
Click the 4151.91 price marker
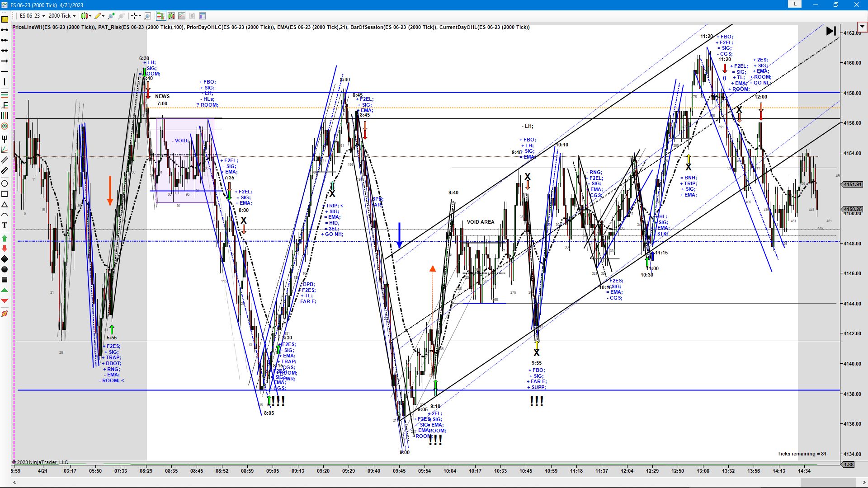852,184
